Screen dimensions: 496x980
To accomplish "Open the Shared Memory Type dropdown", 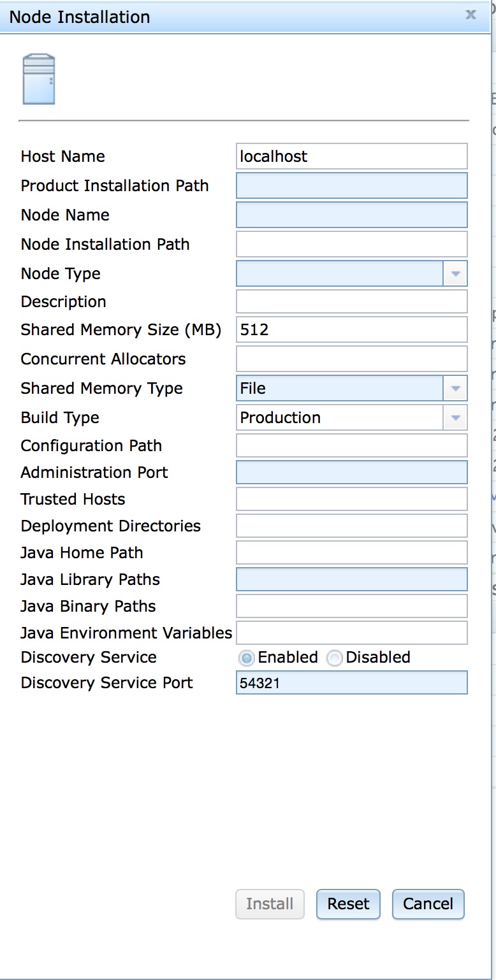I will coord(455,388).
